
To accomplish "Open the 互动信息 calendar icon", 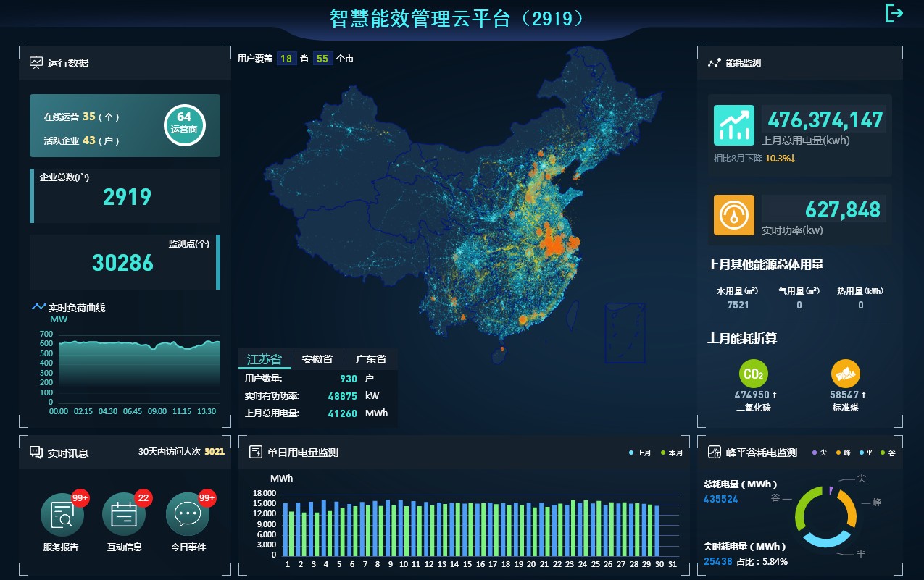I will pyautogui.click(x=124, y=514).
